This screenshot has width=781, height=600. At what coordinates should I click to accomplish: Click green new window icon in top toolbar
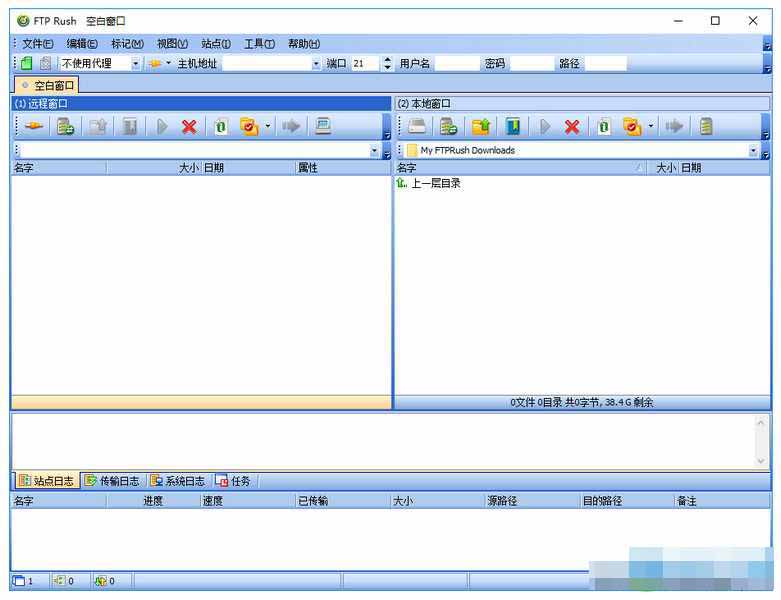(26, 63)
